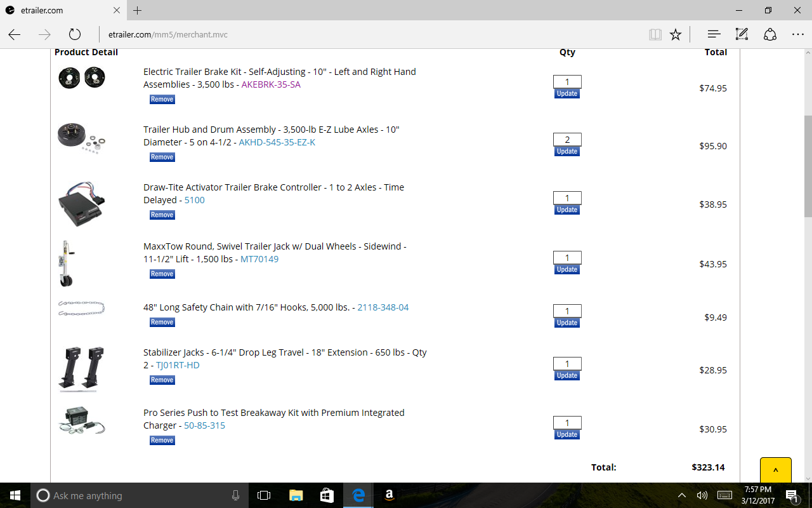Image resolution: width=812 pixels, height=508 pixels.
Task: Click the address bar URL
Action: [168, 34]
